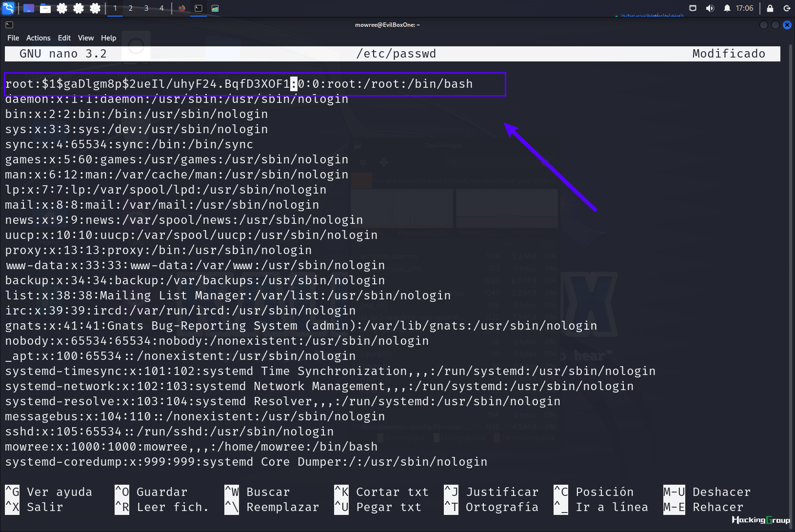Close the terminal window

pos(787,25)
